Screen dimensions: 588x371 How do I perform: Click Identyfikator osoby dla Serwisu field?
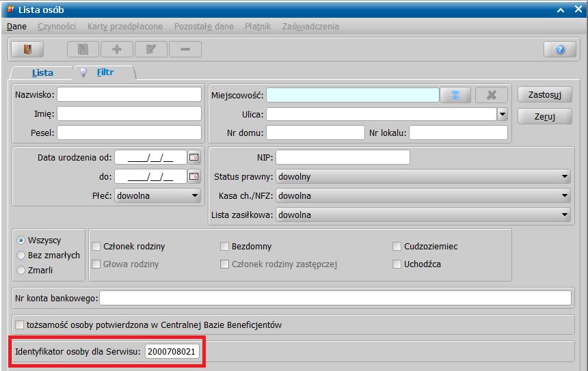(172, 351)
